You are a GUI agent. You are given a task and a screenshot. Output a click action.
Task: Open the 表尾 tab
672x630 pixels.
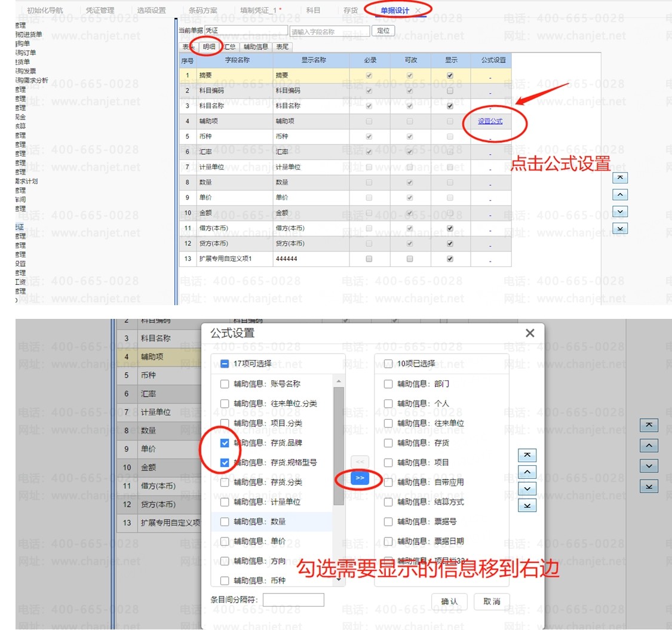coord(282,47)
